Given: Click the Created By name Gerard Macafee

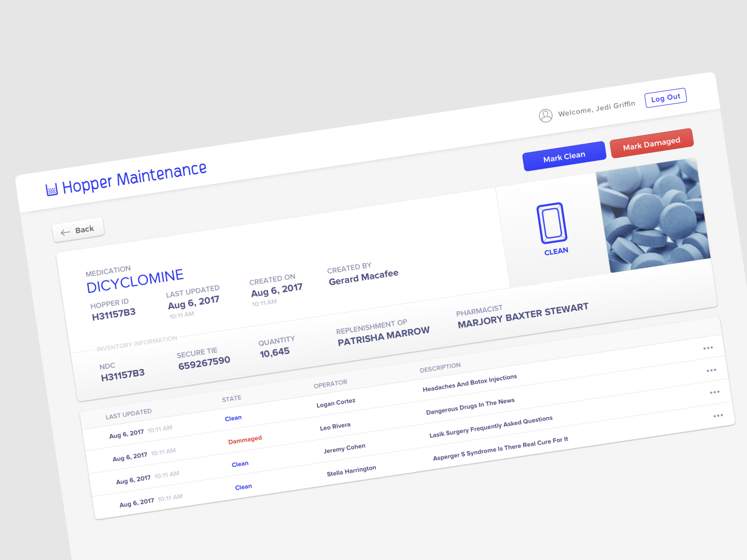Looking at the screenshot, I should (x=363, y=277).
